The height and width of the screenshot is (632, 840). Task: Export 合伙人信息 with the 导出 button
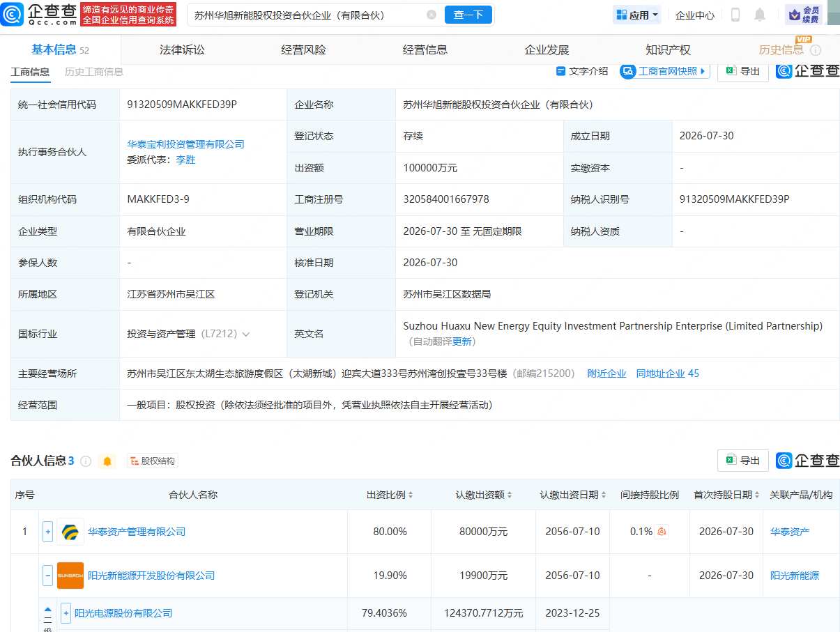click(743, 461)
